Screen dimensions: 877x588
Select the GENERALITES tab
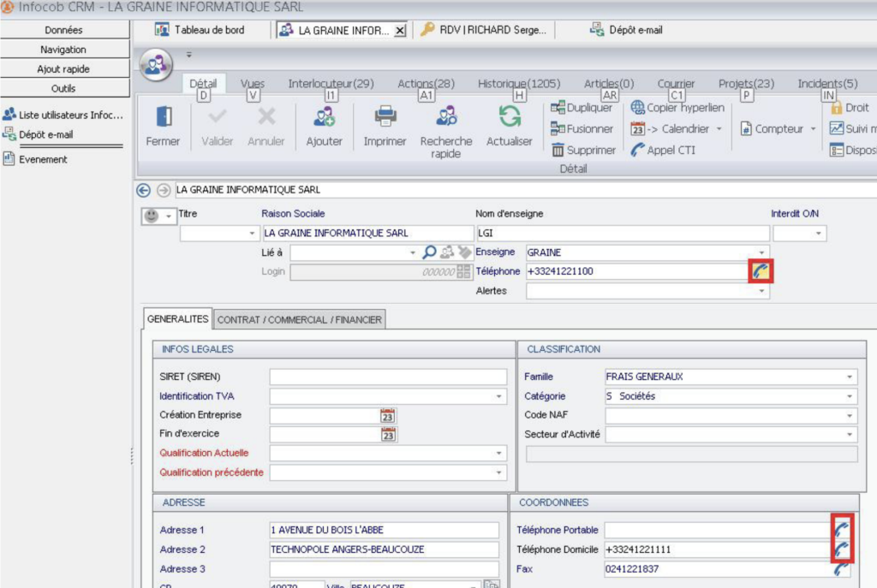pyautogui.click(x=178, y=319)
